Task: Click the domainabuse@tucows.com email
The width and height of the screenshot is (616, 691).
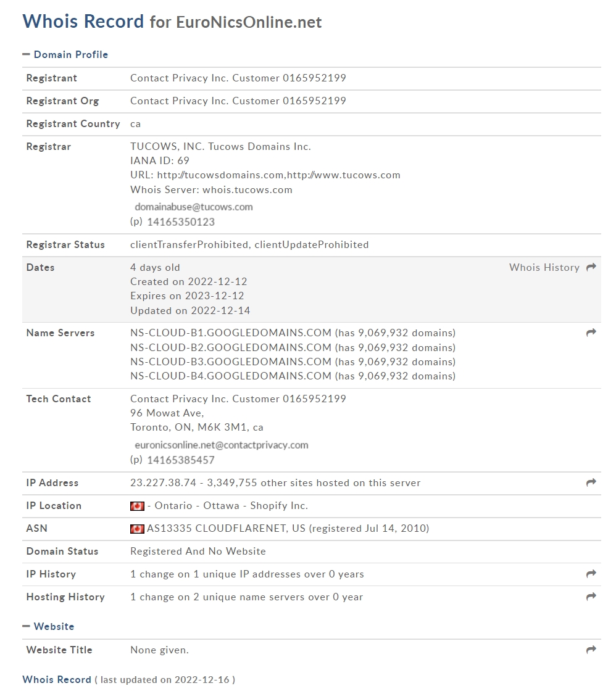Action: [194, 207]
